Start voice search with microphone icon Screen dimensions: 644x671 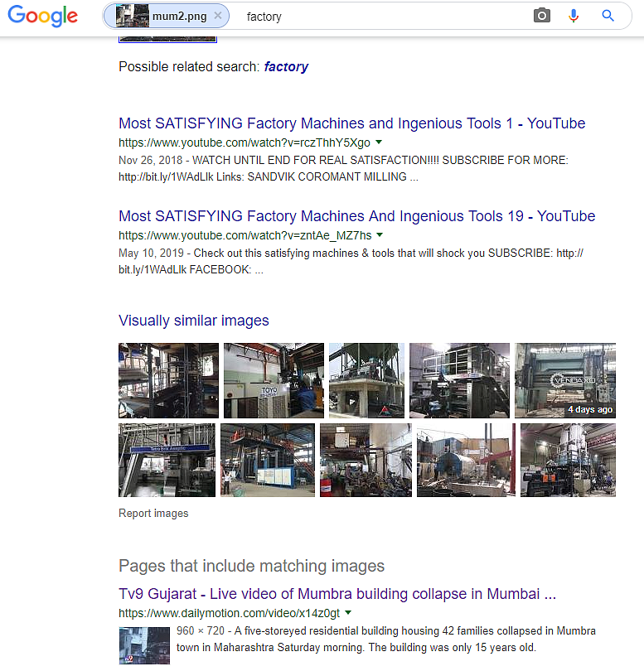click(574, 16)
